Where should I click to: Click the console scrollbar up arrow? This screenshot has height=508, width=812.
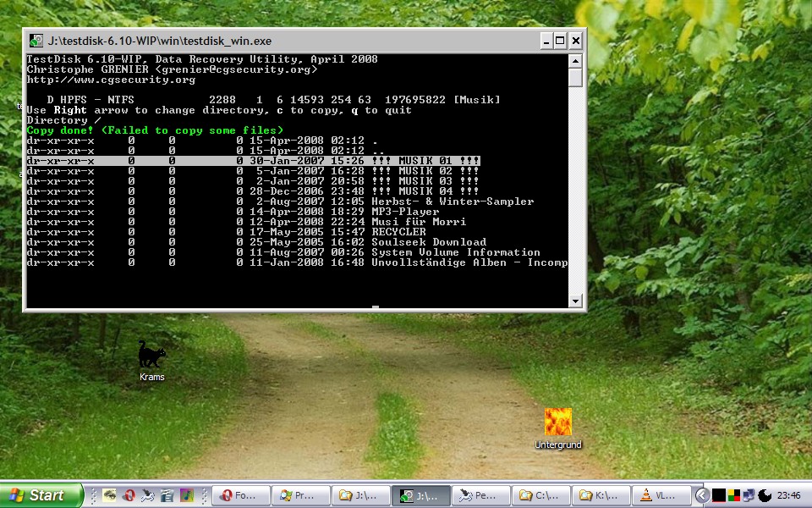pos(575,61)
